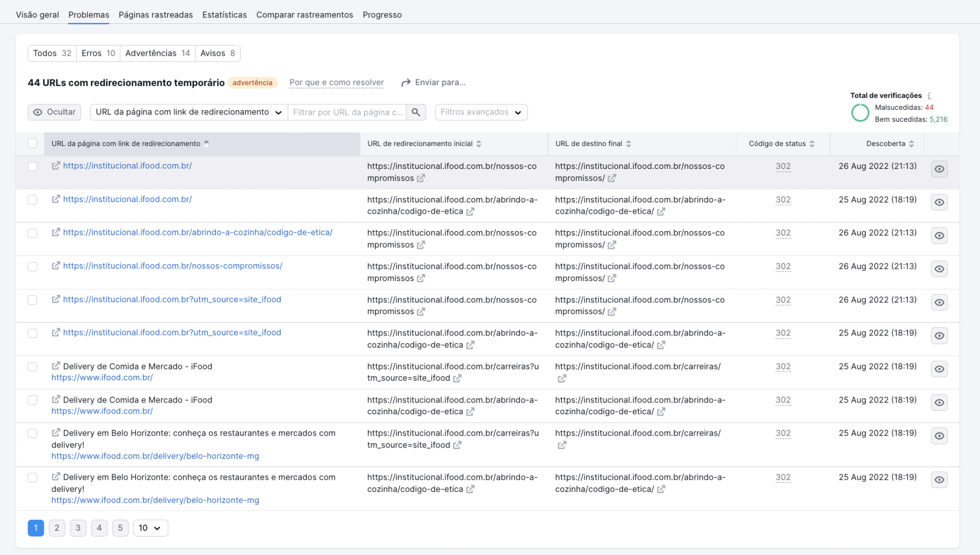
Task: Click the export arrow icon next to Enviar para...
Action: (406, 82)
